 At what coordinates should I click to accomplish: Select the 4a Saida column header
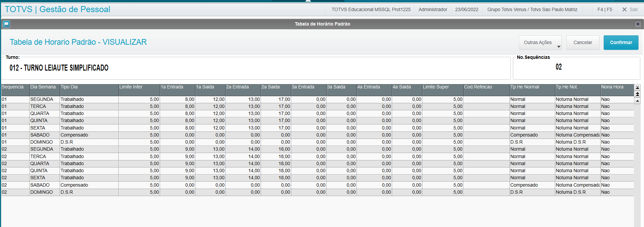[407, 90]
